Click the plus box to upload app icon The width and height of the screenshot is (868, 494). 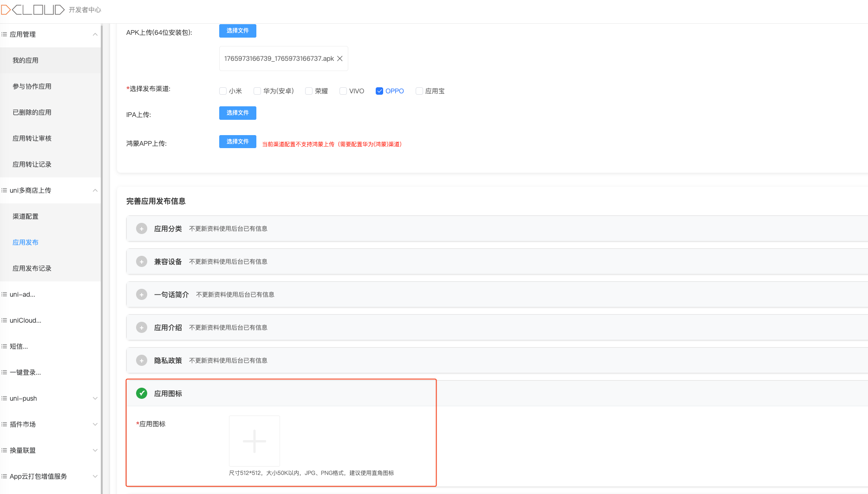(x=255, y=441)
